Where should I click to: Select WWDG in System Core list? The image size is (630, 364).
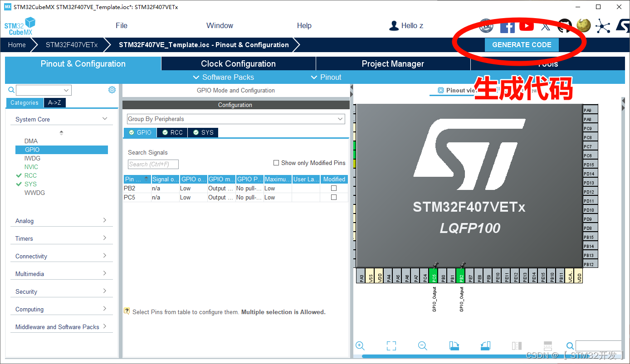(x=34, y=193)
